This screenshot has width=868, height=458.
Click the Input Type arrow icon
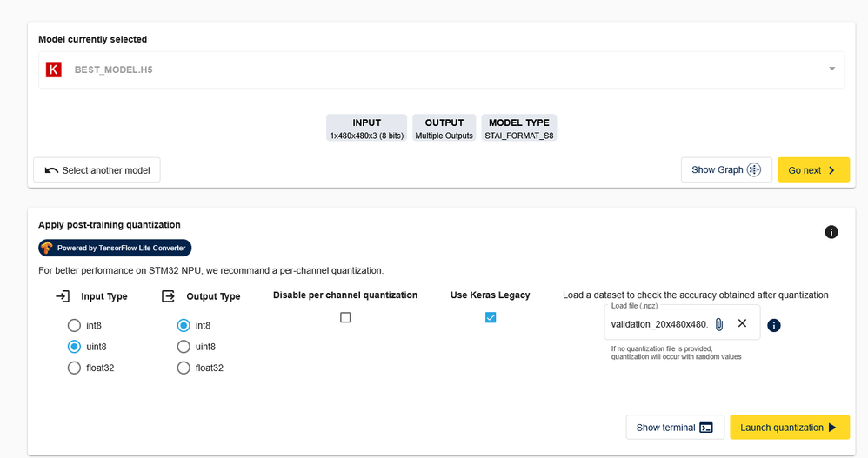coord(63,296)
